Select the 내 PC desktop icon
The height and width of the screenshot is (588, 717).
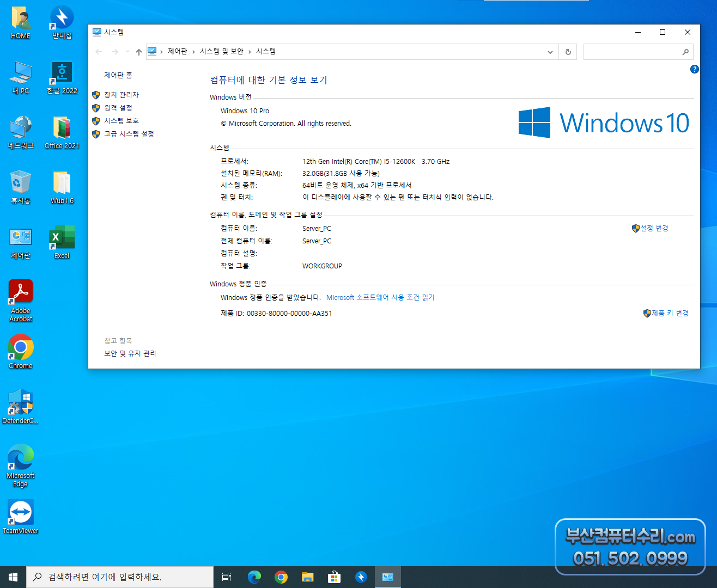(x=21, y=77)
